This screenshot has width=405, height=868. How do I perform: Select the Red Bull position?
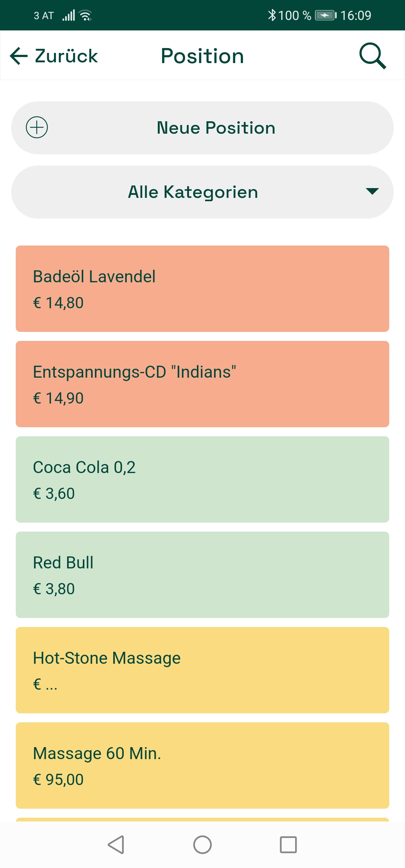click(202, 575)
